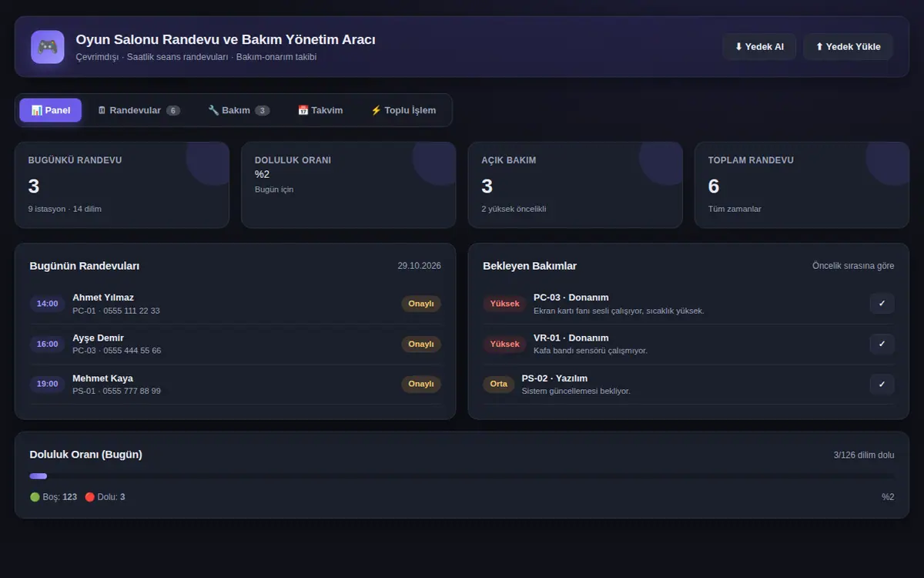Click the occupancy progress bar

pos(462,476)
